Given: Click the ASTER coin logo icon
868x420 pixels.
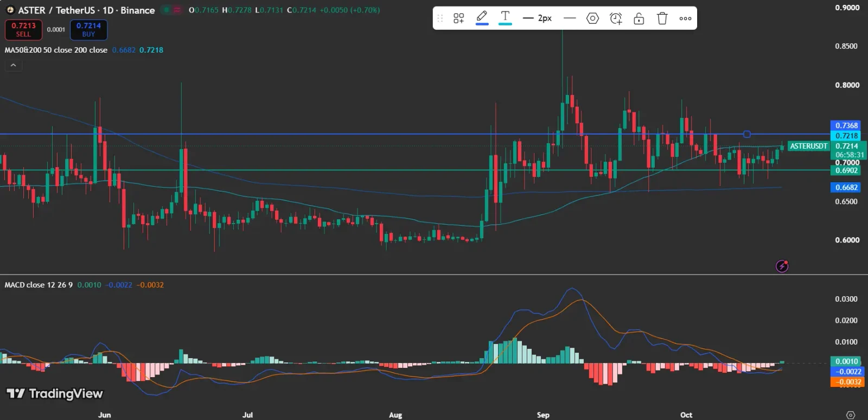Looking at the screenshot, I should click(x=10, y=10).
